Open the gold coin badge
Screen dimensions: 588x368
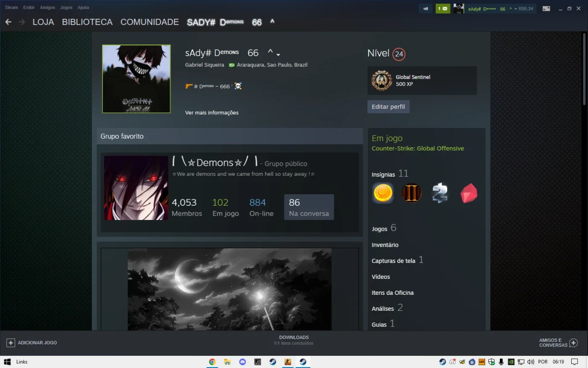[x=383, y=193]
